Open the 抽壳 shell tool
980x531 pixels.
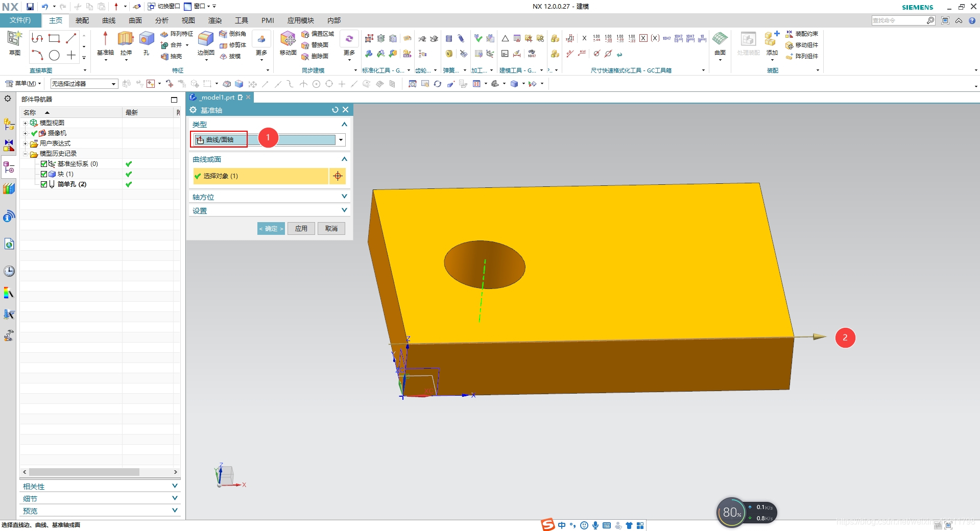(172, 56)
